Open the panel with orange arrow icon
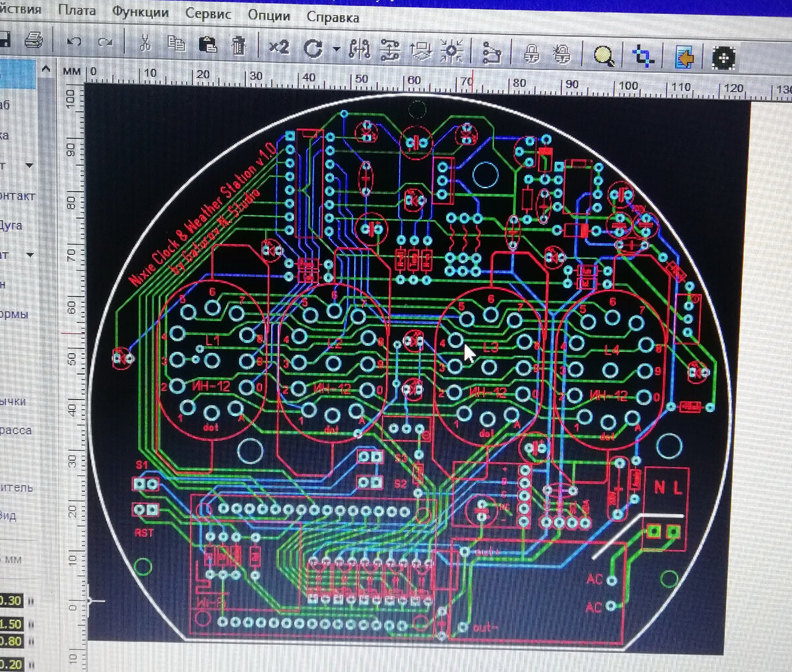792x672 pixels. (684, 58)
